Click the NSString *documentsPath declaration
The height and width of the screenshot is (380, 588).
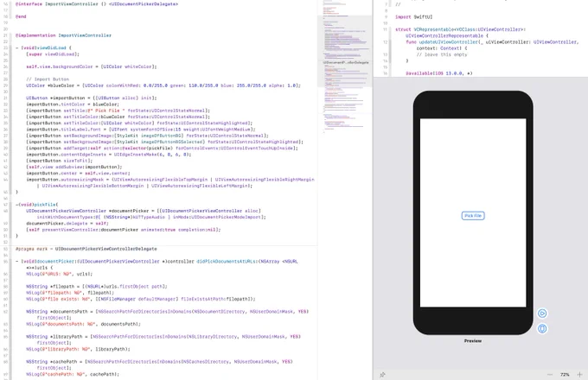[167, 314]
